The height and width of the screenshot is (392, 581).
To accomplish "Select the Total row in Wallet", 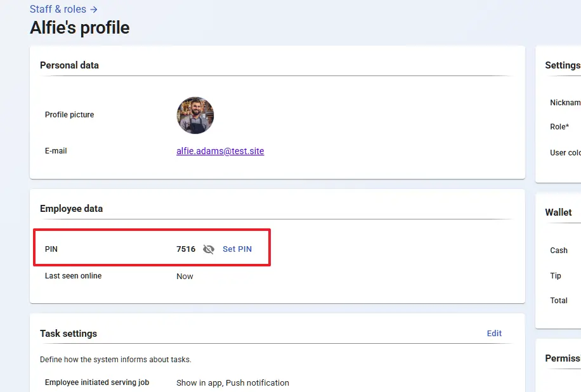I will (x=559, y=300).
